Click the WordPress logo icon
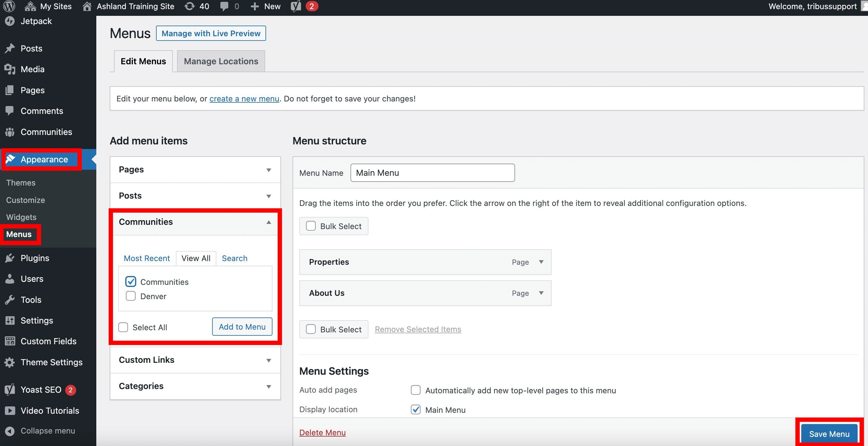This screenshot has width=868, height=446. click(x=9, y=6)
